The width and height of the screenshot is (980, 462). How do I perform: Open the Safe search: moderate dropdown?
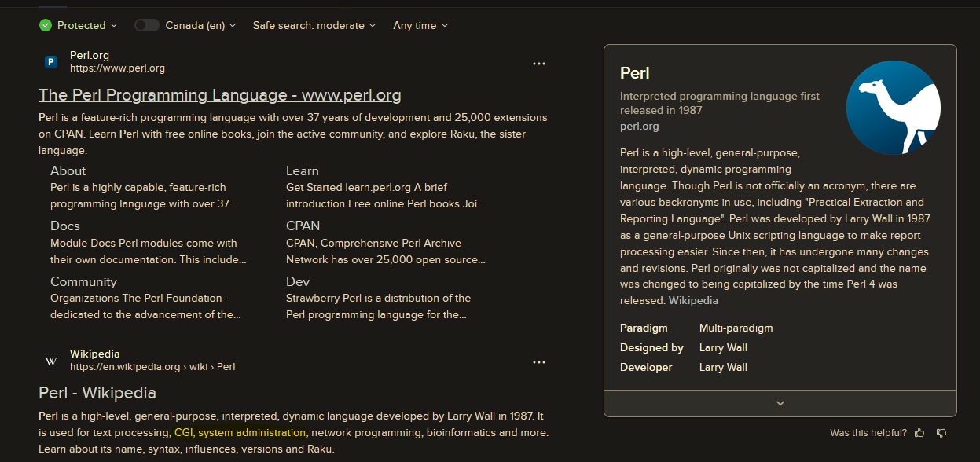(314, 25)
